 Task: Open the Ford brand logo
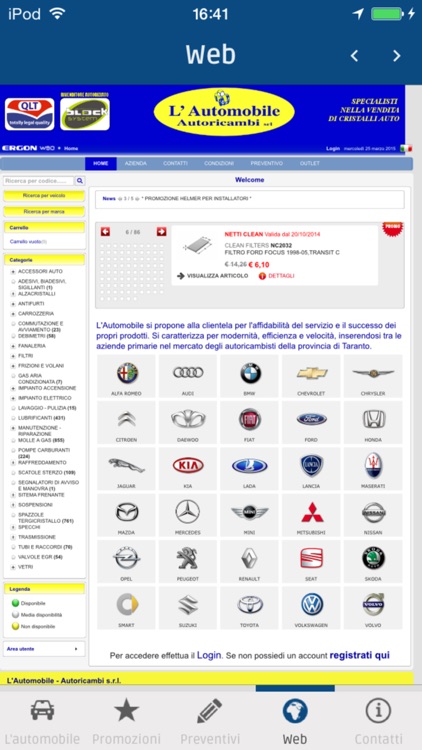click(311, 419)
